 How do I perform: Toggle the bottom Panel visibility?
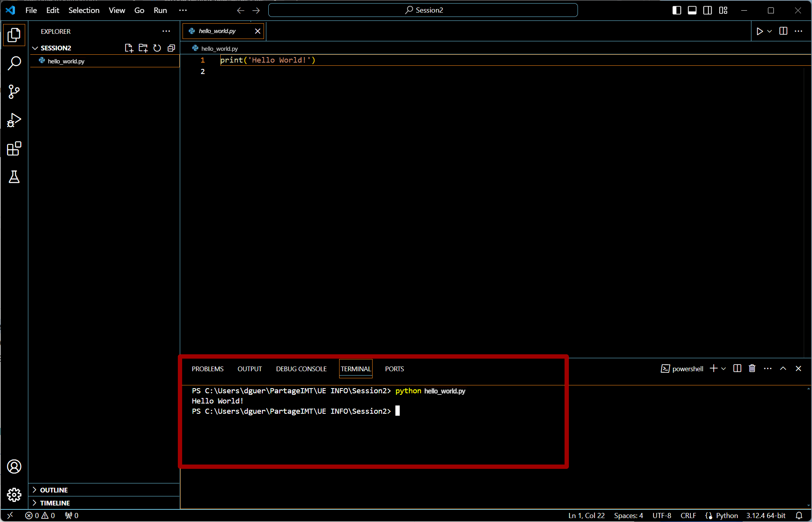[692, 10]
